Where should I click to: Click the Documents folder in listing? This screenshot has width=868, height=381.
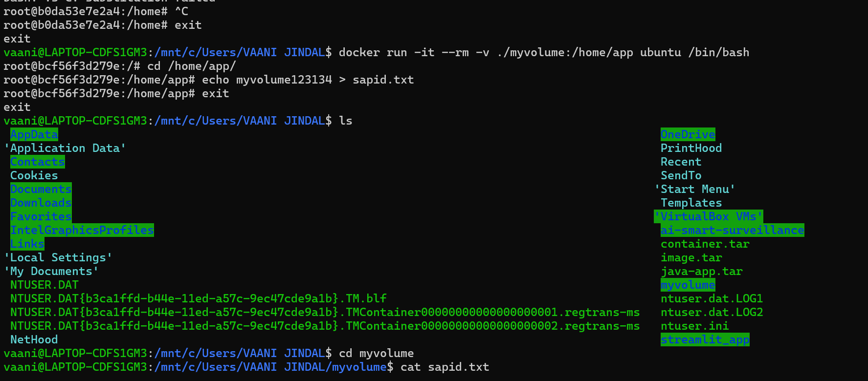[x=41, y=189]
